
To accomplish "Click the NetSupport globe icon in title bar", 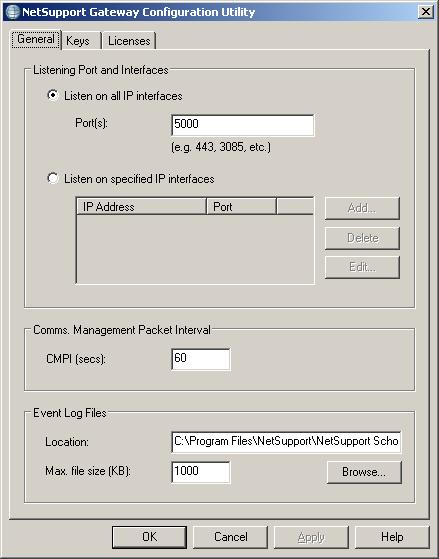I will coord(12,12).
